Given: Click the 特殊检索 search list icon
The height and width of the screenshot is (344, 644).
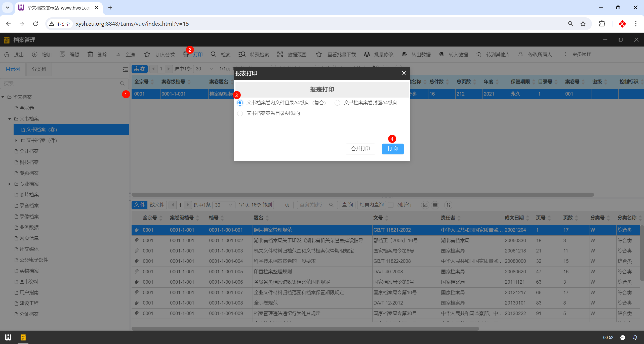Looking at the screenshot, I should [242, 54].
